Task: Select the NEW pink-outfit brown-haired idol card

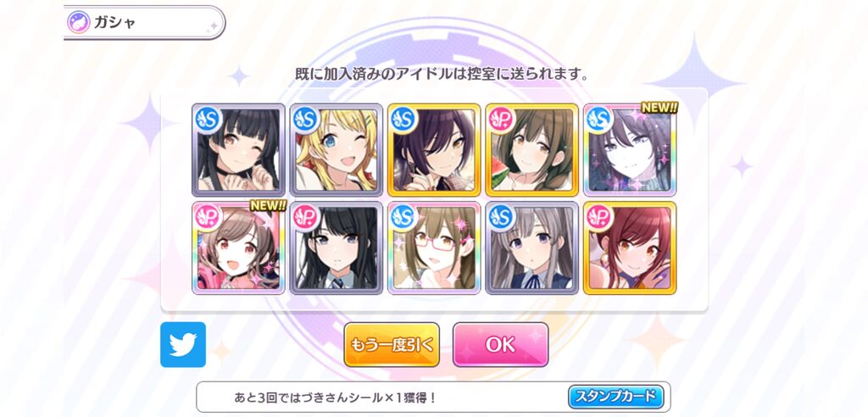Action: click(x=238, y=247)
